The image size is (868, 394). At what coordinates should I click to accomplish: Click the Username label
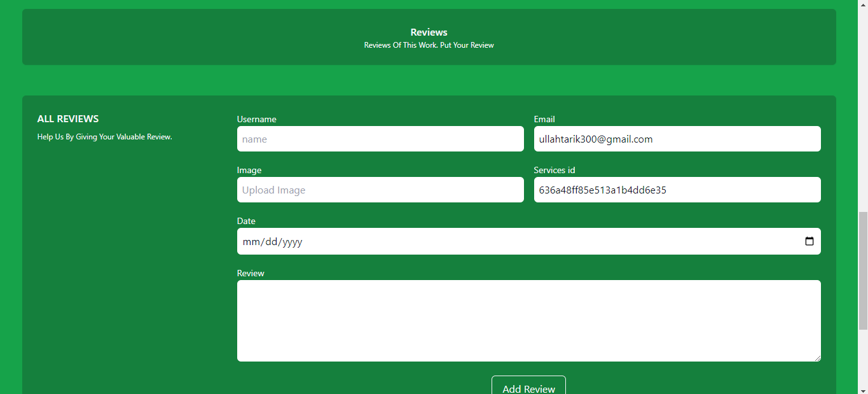[x=256, y=119]
